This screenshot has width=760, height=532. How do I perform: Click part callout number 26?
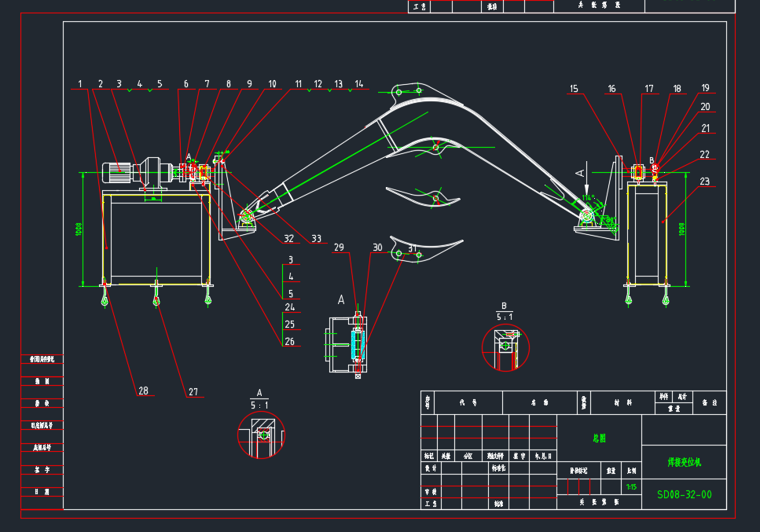290,342
